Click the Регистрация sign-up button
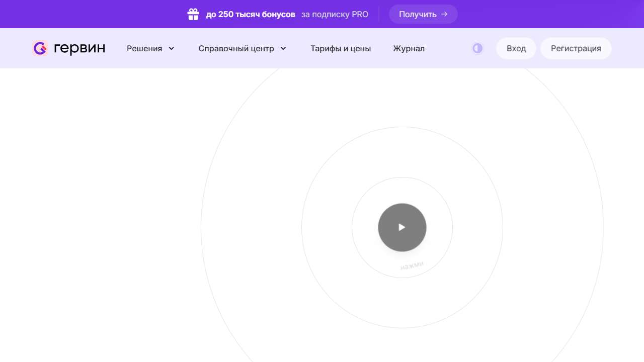 (x=576, y=48)
